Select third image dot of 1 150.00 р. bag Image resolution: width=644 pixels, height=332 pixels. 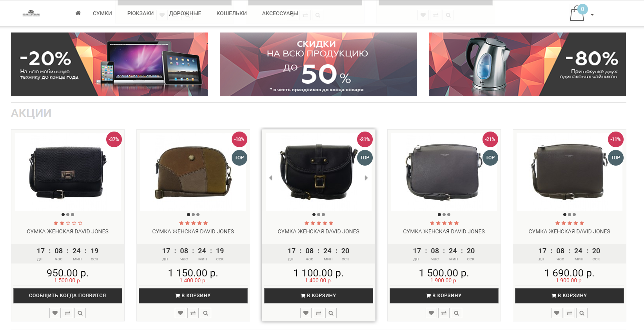point(198,215)
